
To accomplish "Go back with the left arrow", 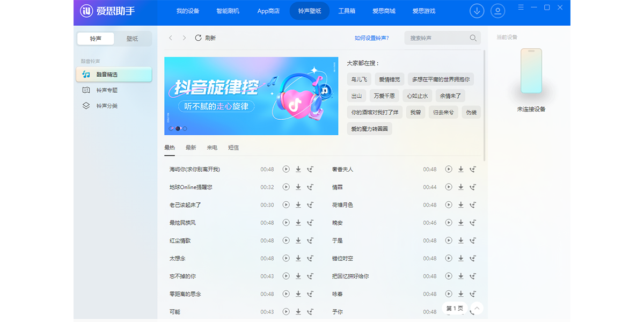I will [x=171, y=38].
